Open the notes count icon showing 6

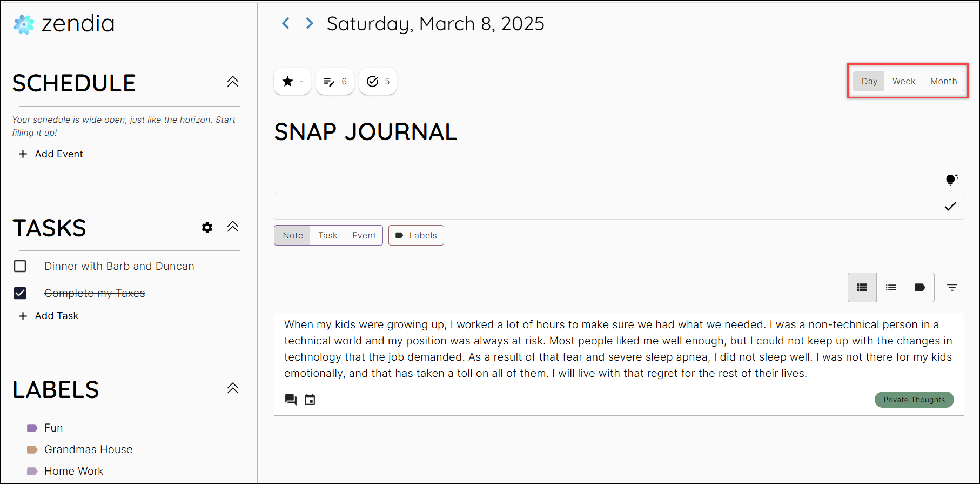coord(328,82)
